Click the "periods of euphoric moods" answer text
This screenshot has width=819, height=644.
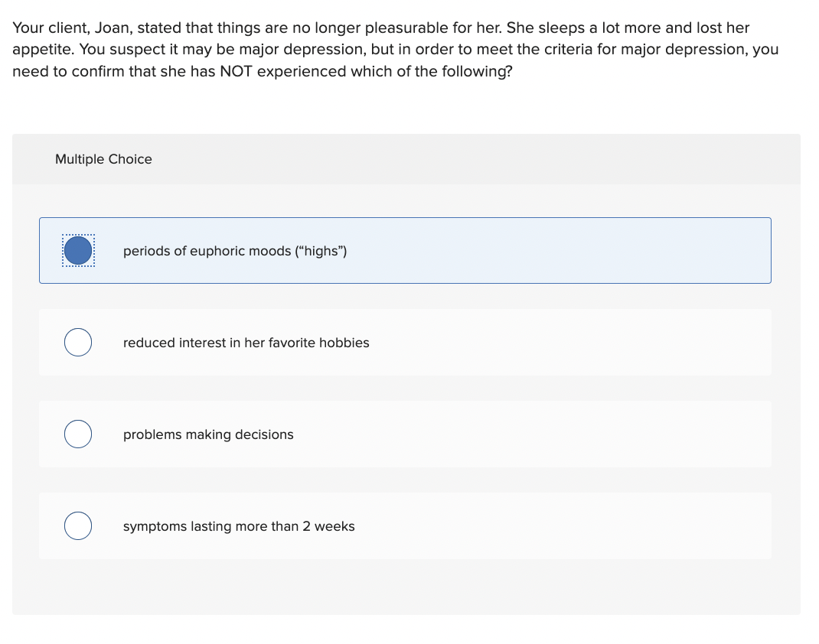pyautogui.click(x=234, y=251)
